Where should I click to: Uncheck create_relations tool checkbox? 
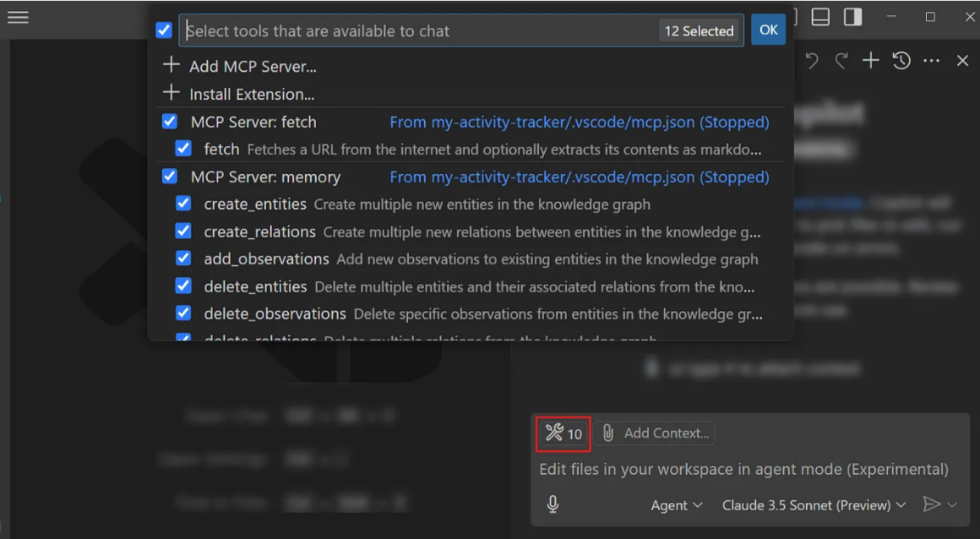tap(183, 231)
